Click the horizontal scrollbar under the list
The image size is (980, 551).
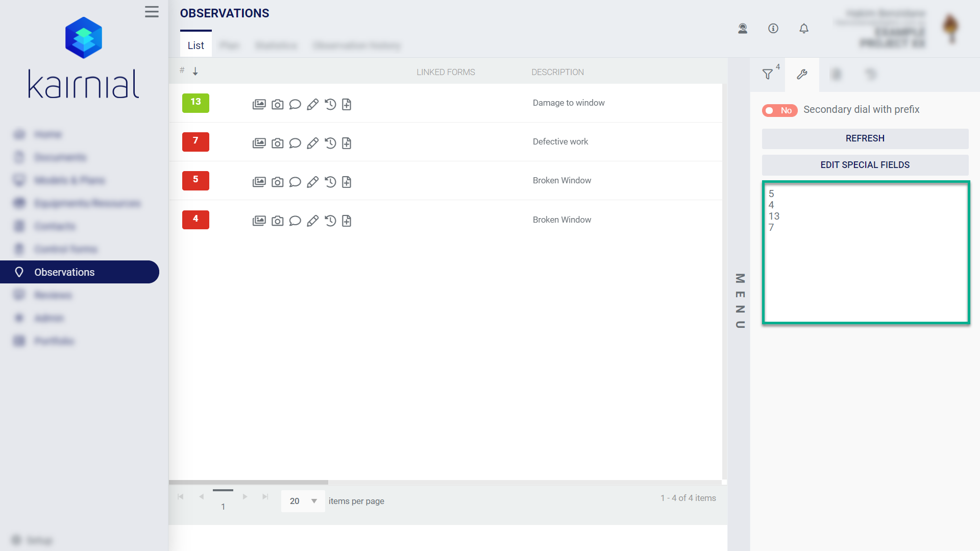pyautogui.click(x=249, y=482)
